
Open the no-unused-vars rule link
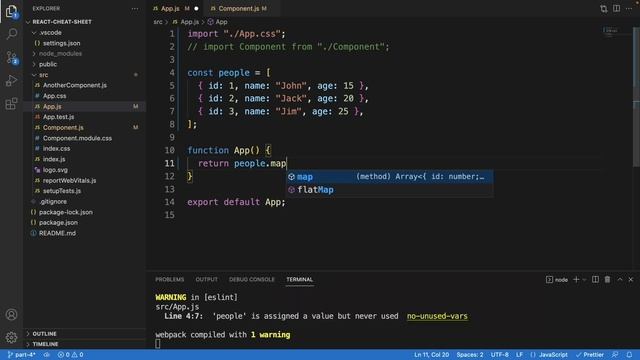(x=437, y=316)
